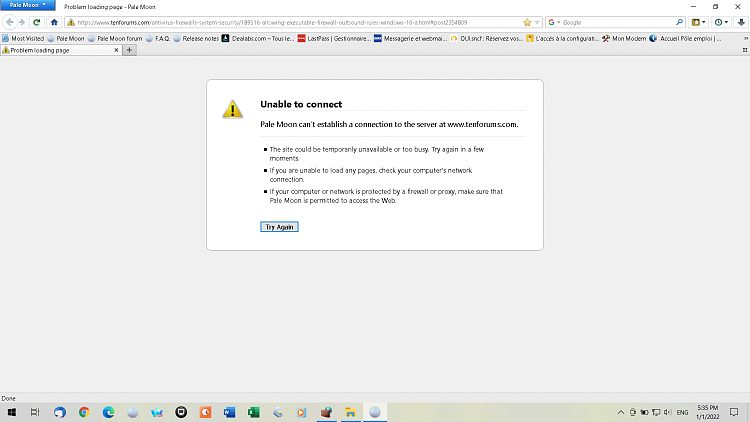Open the clock showing 5:35 PM
Image resolution: width=750 pixels, height=422 pixels.
[707, 412]
